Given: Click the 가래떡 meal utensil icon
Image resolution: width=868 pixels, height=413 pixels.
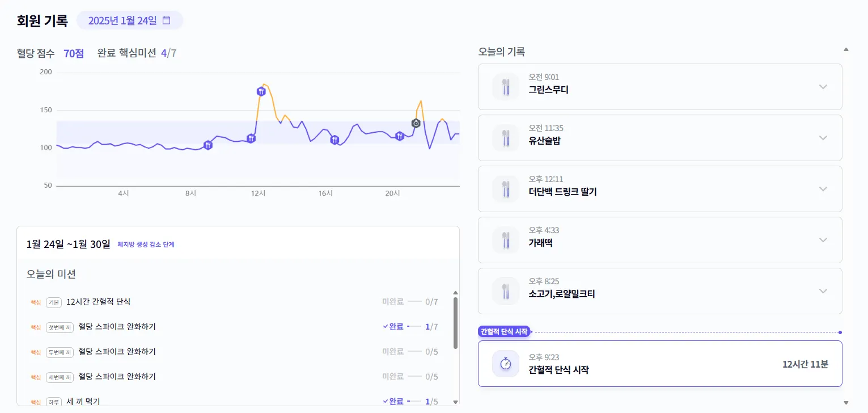Looking at the screenshot, I should coord(506,240).
